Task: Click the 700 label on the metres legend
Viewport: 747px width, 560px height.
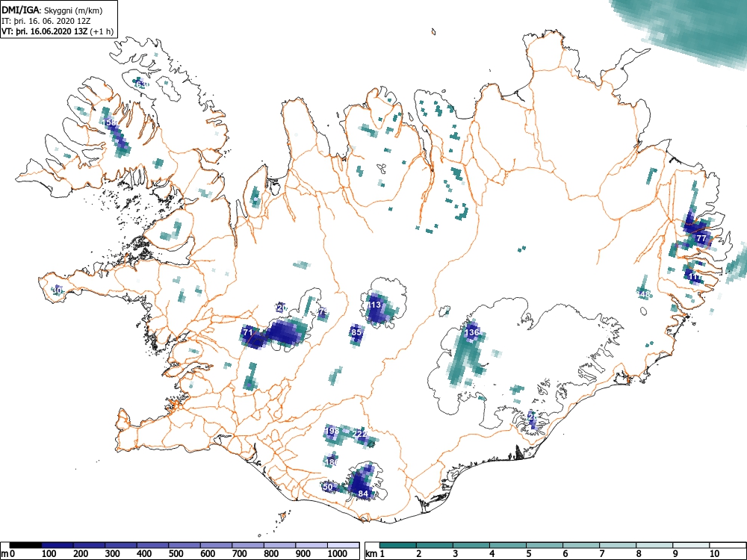Action: pyautogui.click(x=239, y=554)
